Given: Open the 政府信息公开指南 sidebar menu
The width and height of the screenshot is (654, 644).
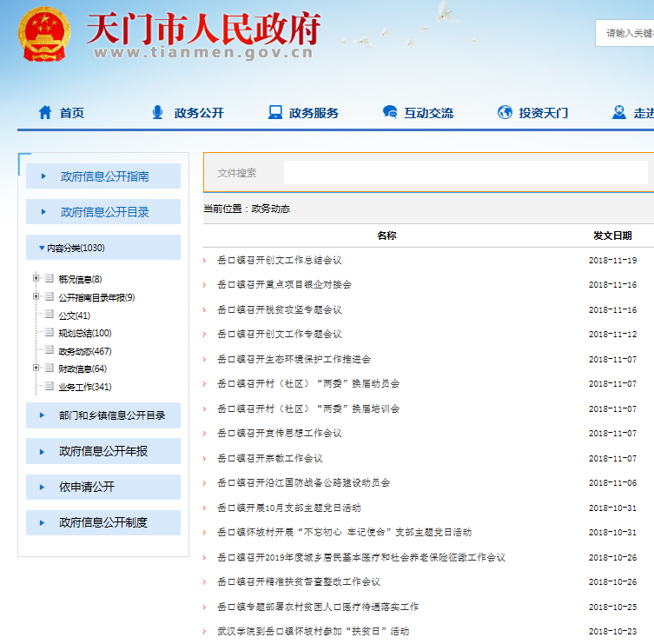Looking at the screenshot, I should (x=104, y=176).
